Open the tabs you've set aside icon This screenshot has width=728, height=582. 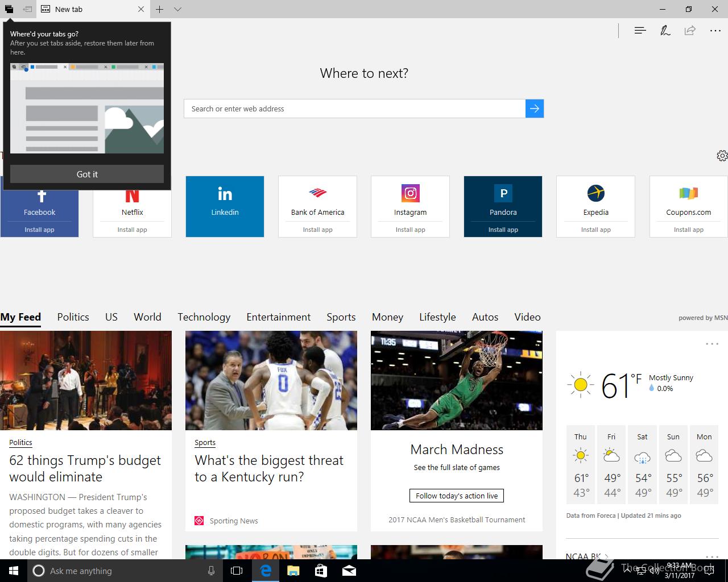pos(9,9)
